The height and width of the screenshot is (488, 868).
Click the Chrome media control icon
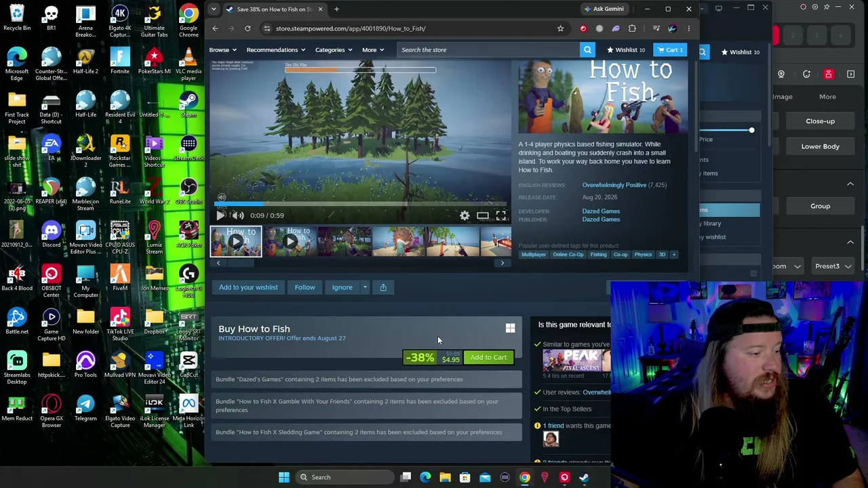click(x=656, y=28)
